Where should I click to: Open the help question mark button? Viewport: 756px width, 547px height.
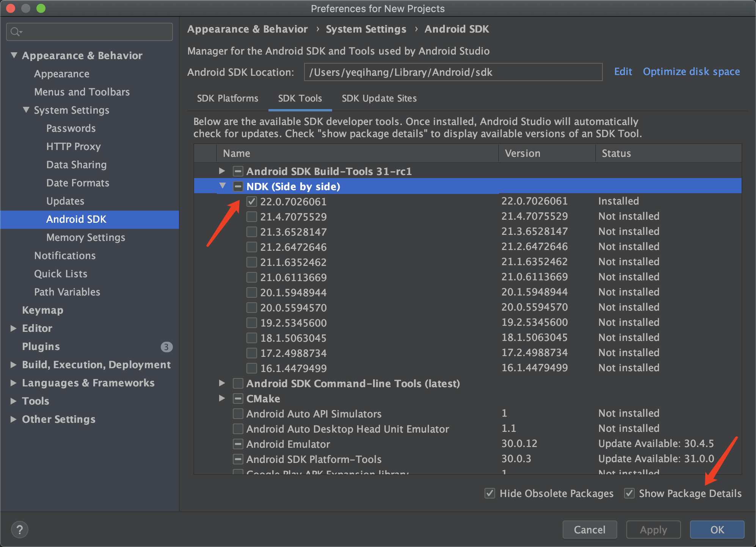20,530
